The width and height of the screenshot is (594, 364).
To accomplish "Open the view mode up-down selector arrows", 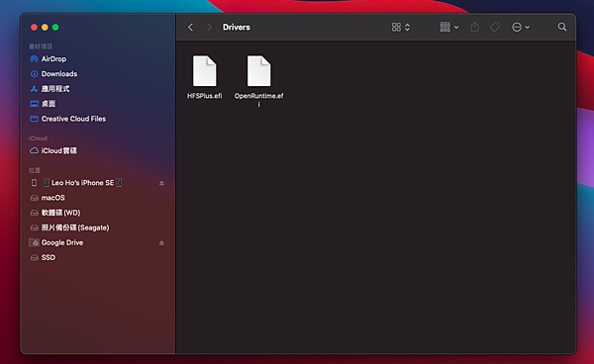I will click(407, 28).
